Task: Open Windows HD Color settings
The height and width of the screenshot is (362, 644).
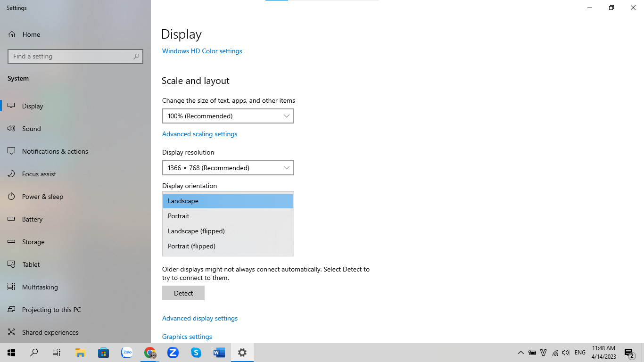Action: [202, 51]
